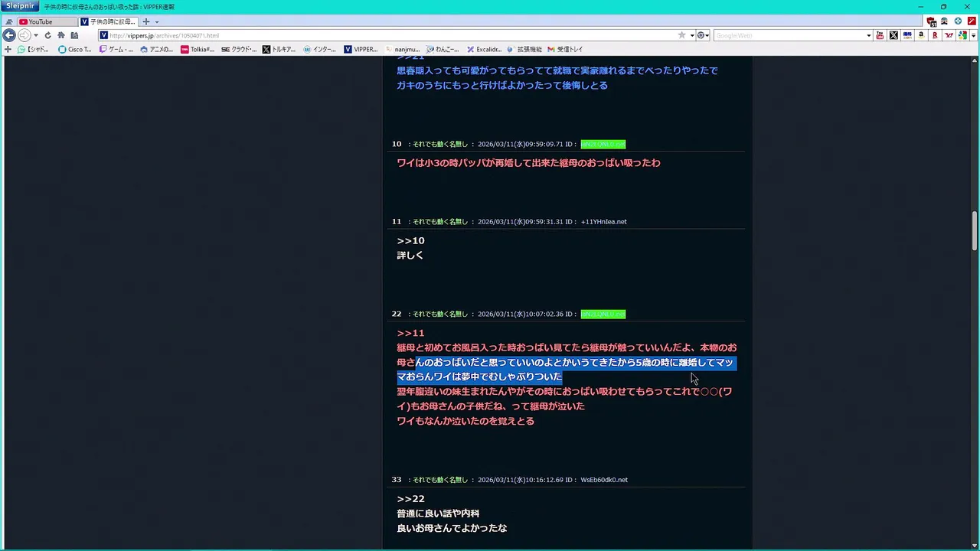
Task: Click the YouTube search engine icon
Action: [x=880, y=35]
